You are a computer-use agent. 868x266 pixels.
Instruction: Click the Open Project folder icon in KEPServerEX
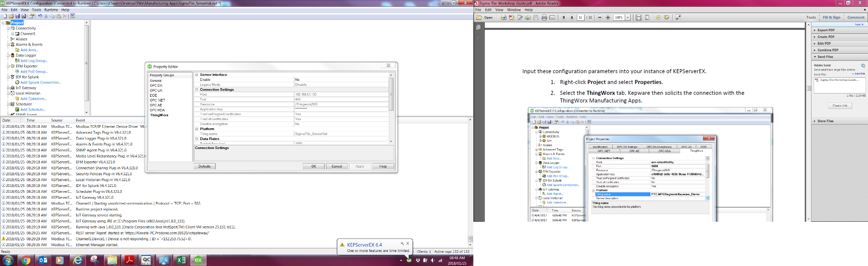click(x=11, y=16)
